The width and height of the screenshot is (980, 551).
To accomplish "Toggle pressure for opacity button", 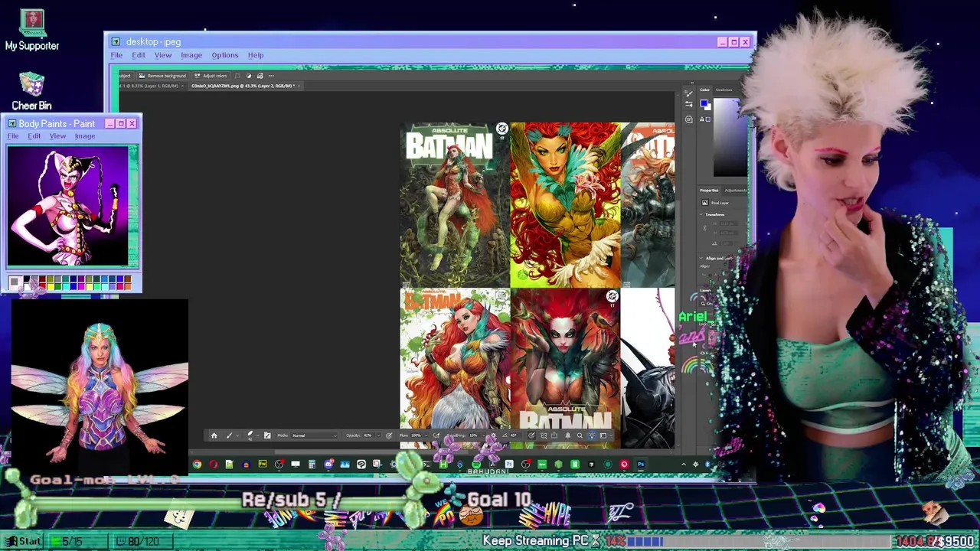I will tap(388, 435).
